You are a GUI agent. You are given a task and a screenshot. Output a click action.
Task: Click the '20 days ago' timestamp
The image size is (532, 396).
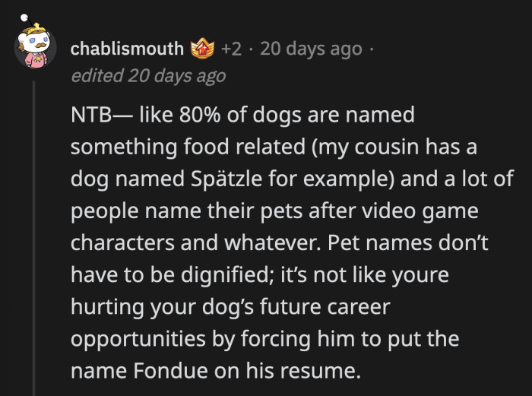click(310, 49)
